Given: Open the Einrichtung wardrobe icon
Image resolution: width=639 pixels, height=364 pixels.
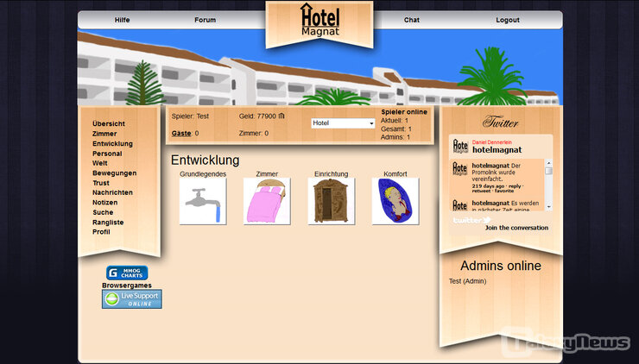Looking at the screenshot, I should (x=332, y=201).
